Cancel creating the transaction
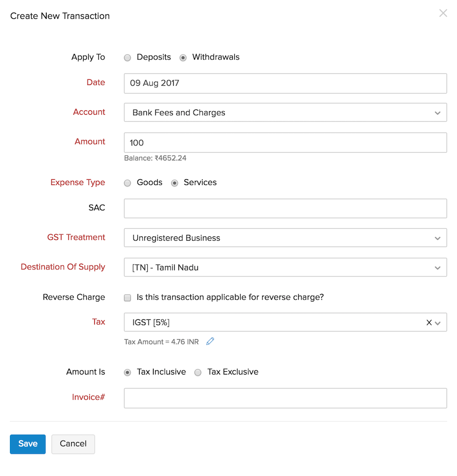Screen dimensions: 457x476 click(73, 444)
